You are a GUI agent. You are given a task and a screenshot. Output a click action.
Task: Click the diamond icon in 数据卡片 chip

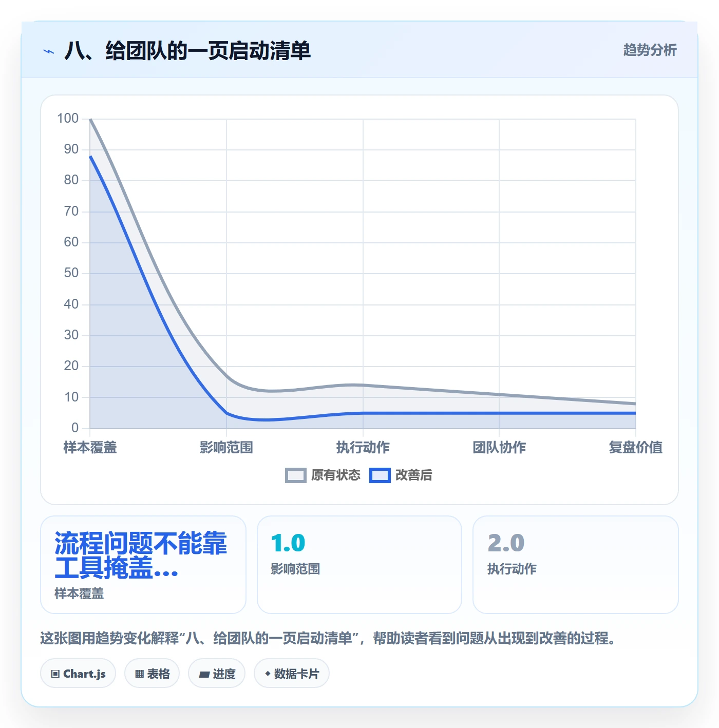(x=268, y=674)
